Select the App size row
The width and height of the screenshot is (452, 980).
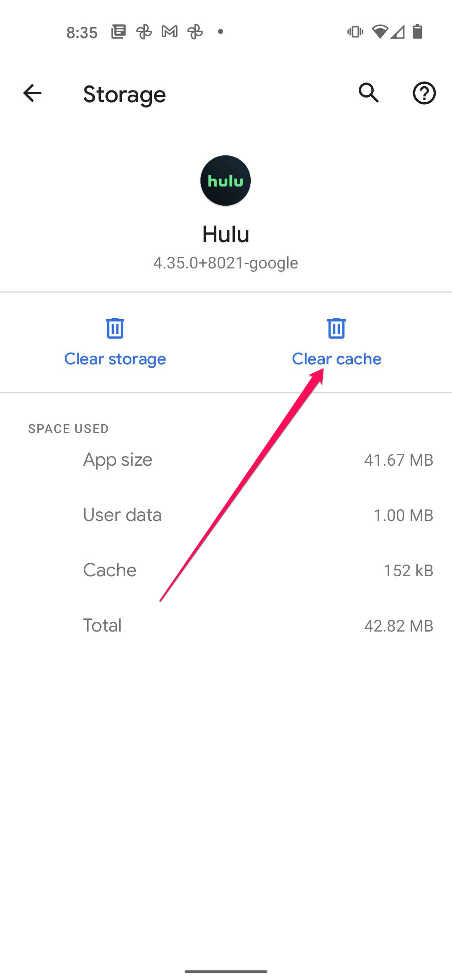click(x=226, y=459)
